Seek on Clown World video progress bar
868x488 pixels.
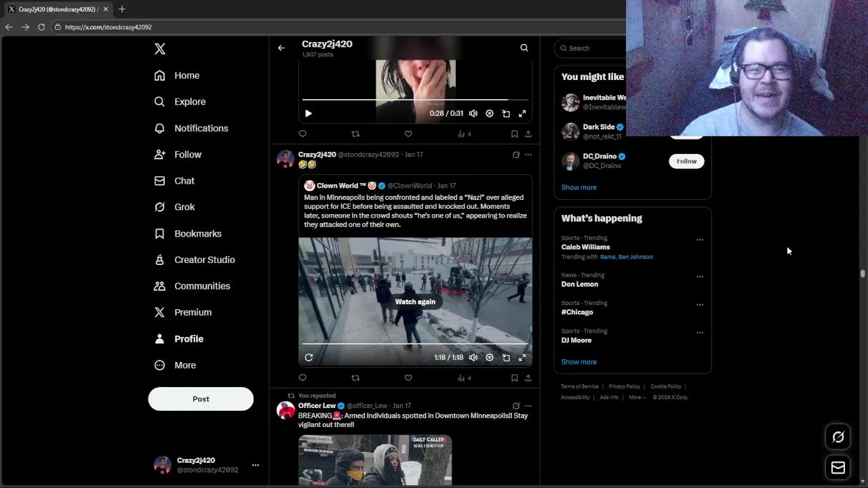click(415, 344)
